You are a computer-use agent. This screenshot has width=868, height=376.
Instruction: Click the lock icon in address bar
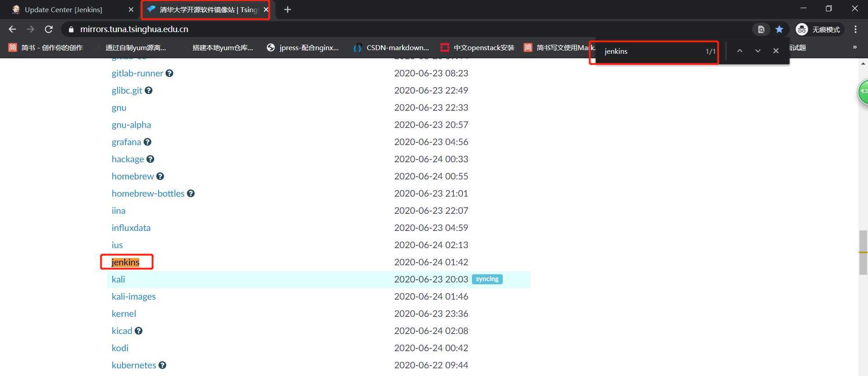pos(71,29)
